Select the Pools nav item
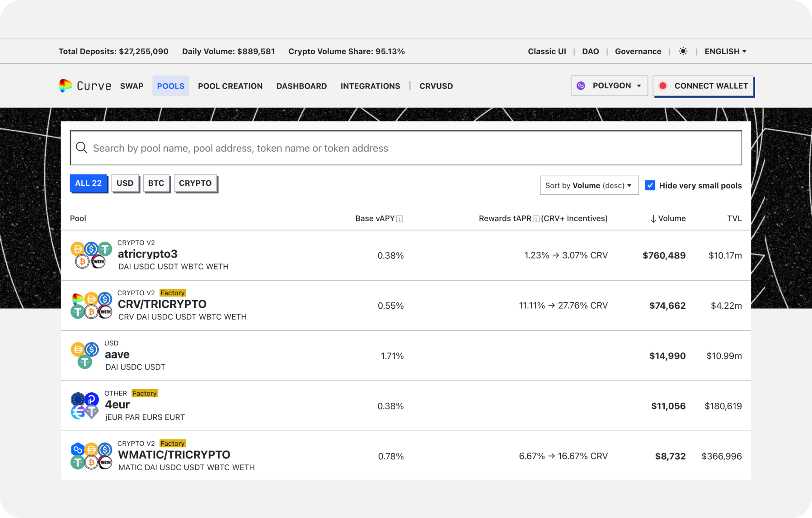 171,86
